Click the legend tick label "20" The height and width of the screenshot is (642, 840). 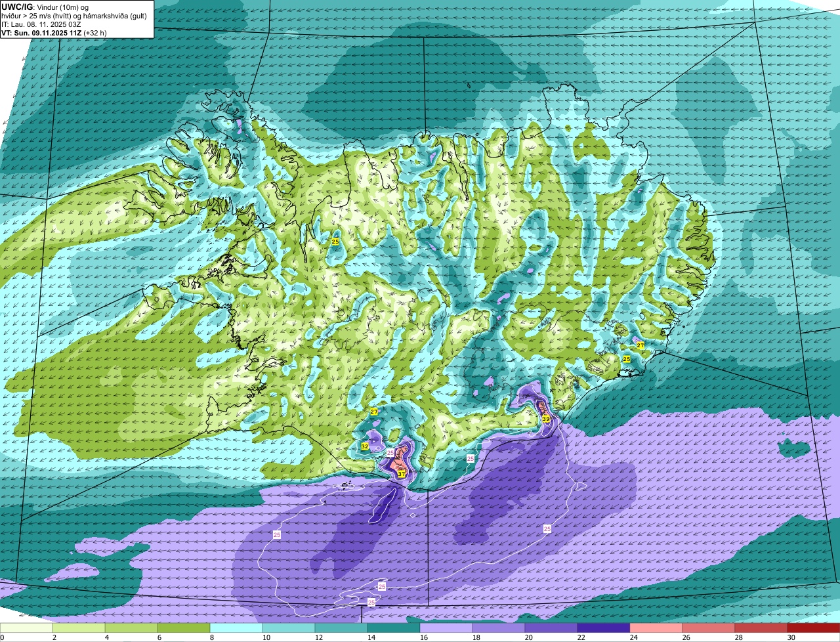pos(528,637)
